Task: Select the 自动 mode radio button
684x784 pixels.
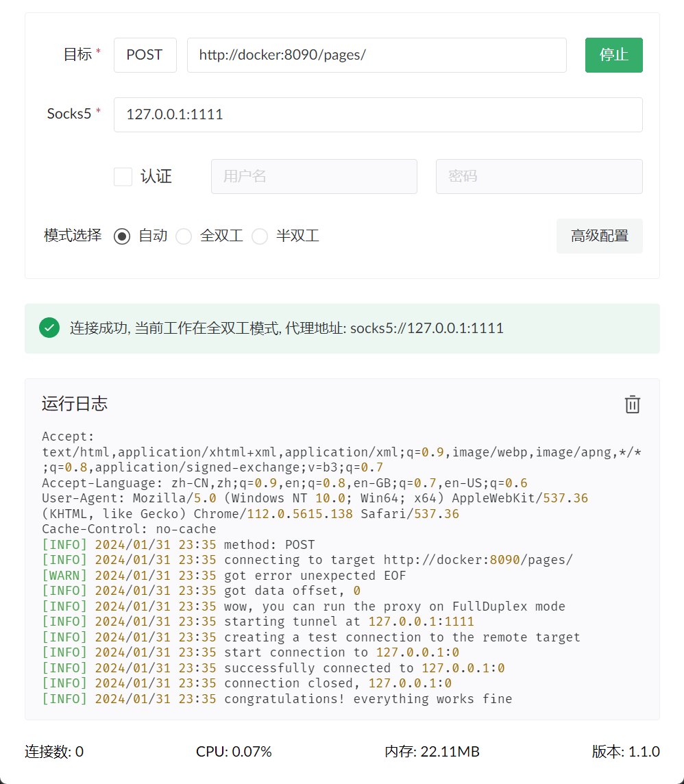Action: (x=122, y=236)
